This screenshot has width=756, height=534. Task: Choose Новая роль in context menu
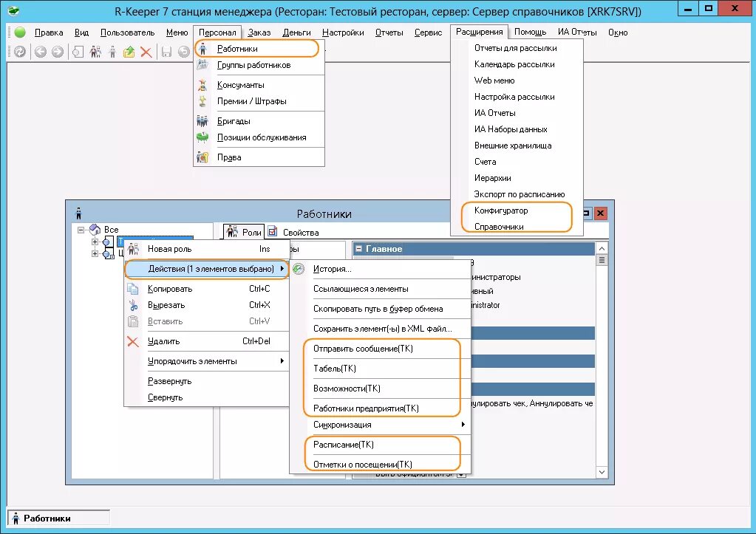coord(206,249)
